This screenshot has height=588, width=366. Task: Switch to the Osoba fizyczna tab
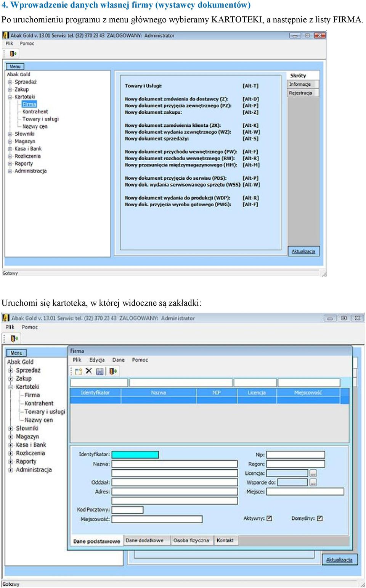tap(191, 540)
